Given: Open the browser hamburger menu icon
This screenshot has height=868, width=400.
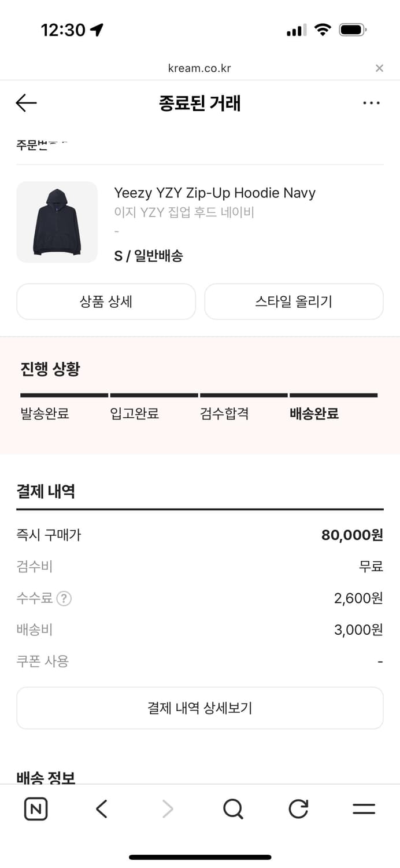Looking at the screenshot, I should (364, 808).
